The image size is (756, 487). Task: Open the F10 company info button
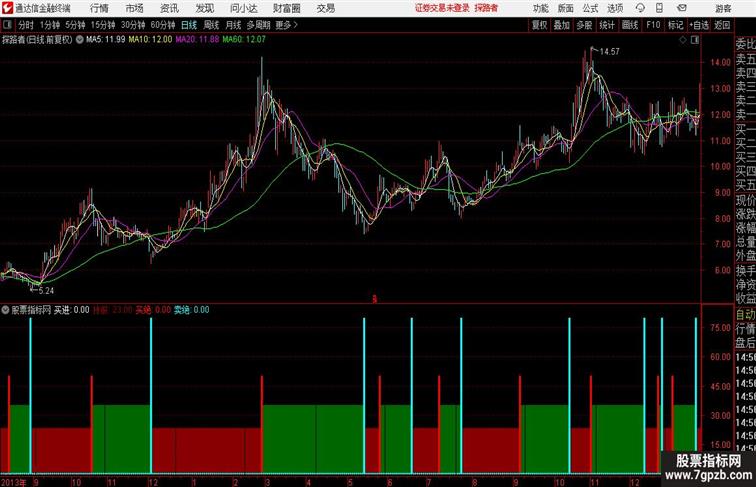[x=653, y=25]
